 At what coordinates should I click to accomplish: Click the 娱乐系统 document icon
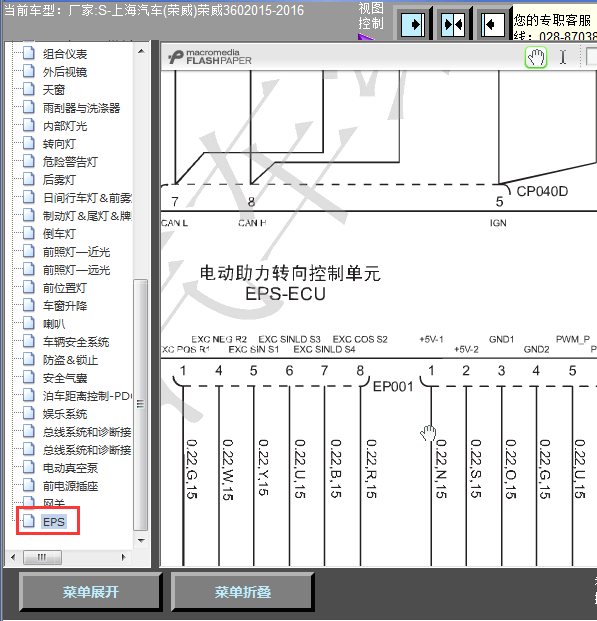[x=29, y=413]
